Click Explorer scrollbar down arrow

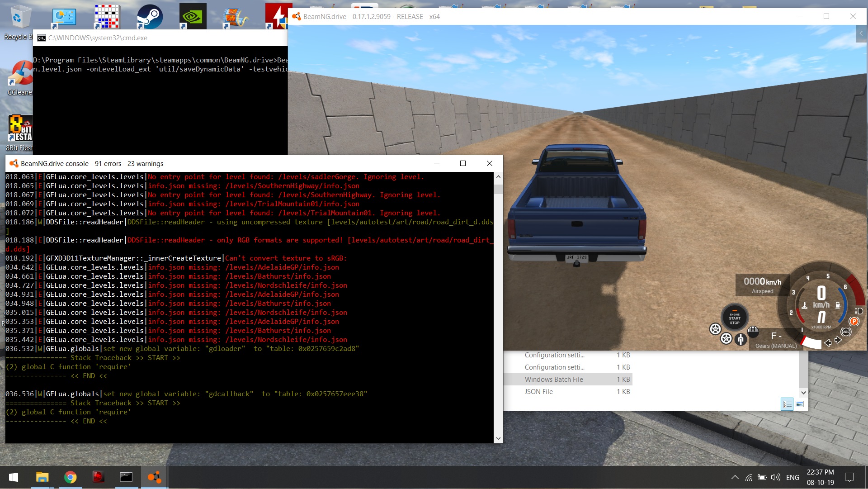pyautogui.click(x=803, y=393)
